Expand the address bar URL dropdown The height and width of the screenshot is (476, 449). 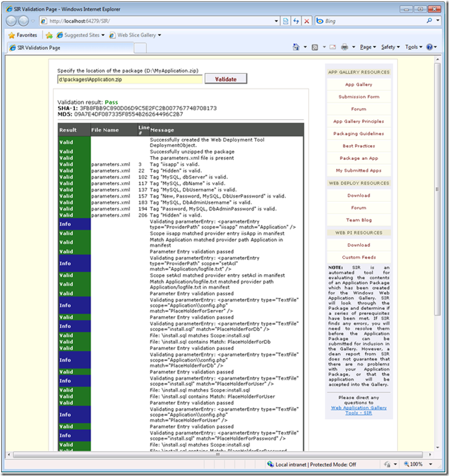276,21
